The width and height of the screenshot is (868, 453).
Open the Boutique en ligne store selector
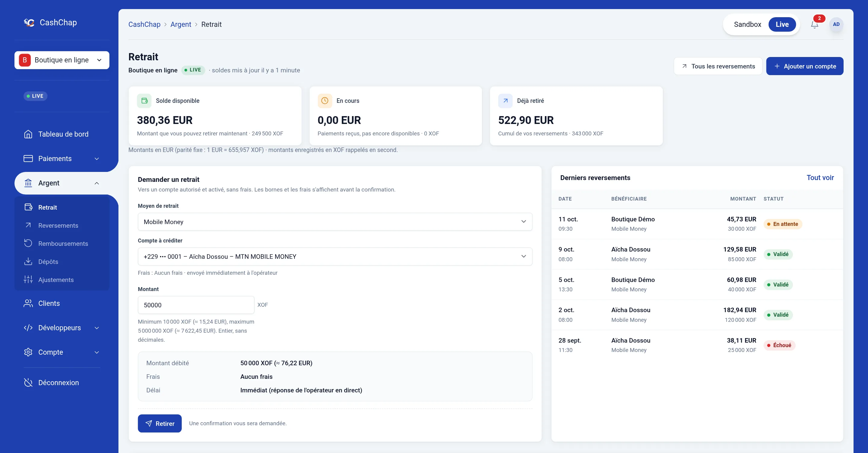pos(62,60)
